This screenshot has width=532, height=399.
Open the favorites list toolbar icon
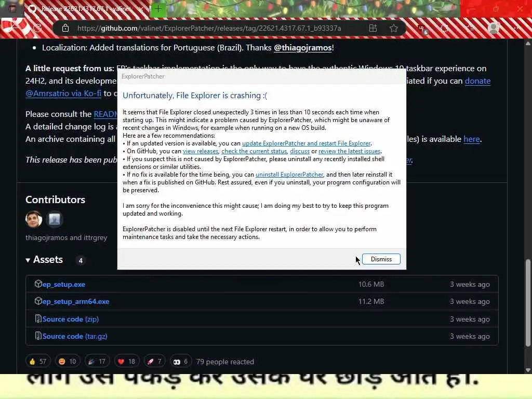470,28
